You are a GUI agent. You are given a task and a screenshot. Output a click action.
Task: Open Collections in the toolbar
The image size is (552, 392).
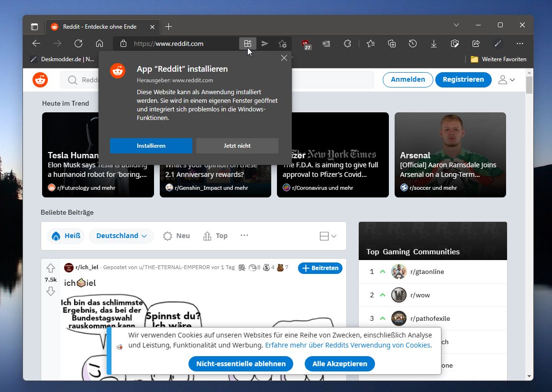[392, 44]
